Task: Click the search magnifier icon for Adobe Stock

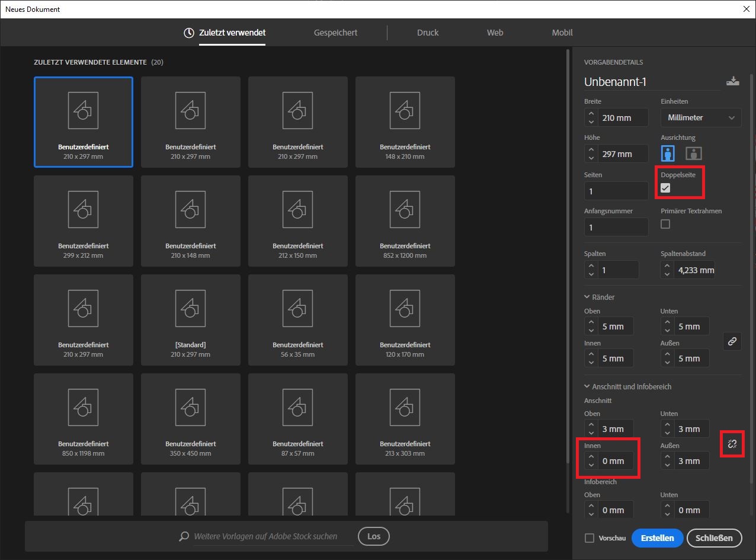Action: click(x=184, y=536)
